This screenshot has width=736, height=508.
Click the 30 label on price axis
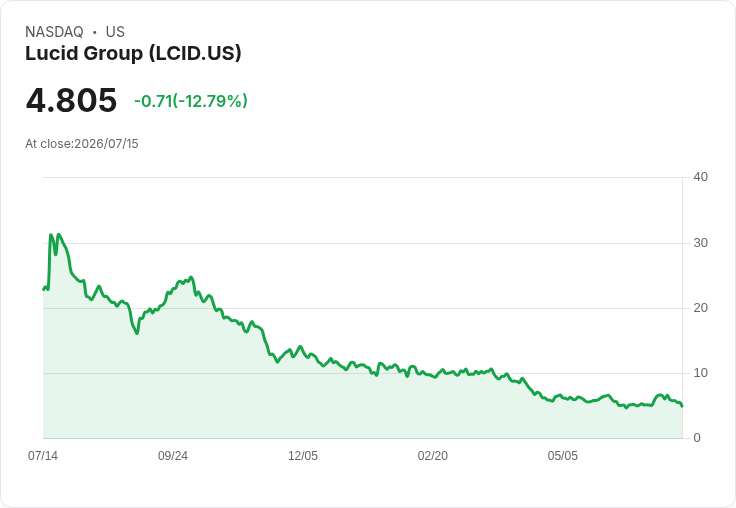[x=701, y=243]
